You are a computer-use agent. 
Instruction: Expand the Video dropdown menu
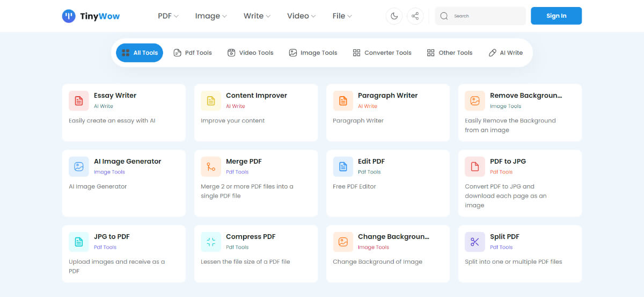point(302,16)
